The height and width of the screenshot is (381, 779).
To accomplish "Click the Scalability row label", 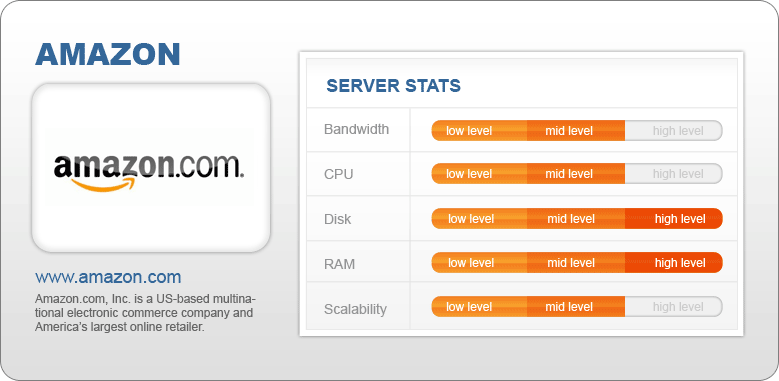I will (x=355, y=309).
